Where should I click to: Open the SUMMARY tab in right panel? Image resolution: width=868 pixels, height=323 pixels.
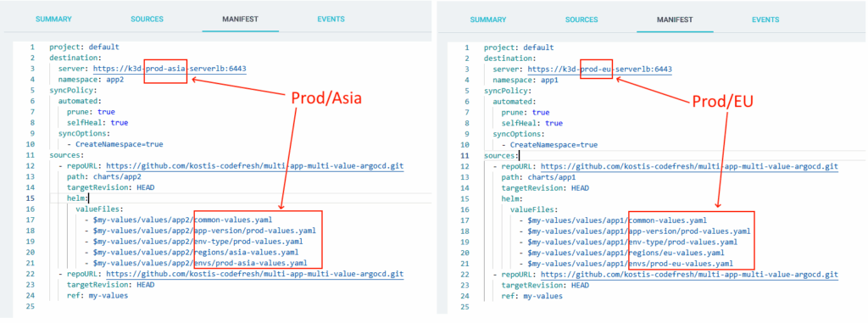[488, 19]
